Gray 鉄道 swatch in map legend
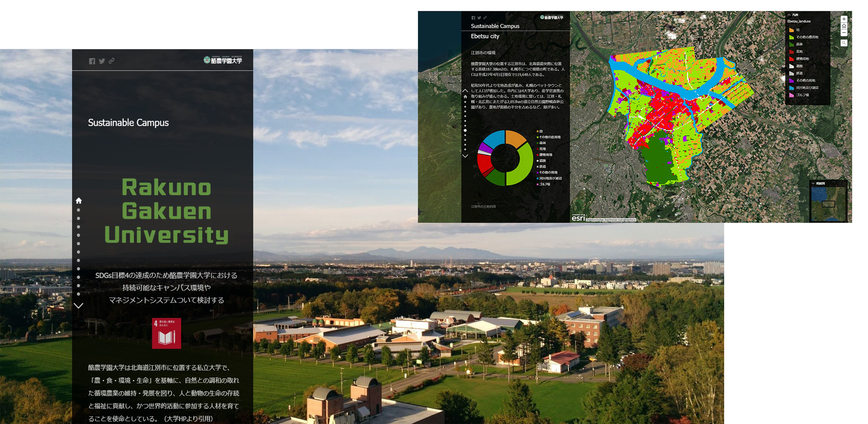This screenshot has height=424, width=868. [x=792, y=73]
